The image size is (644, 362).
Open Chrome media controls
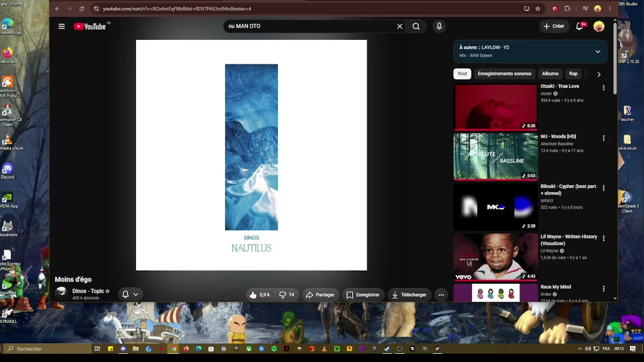pyautogui.click(x=585, y=9)
